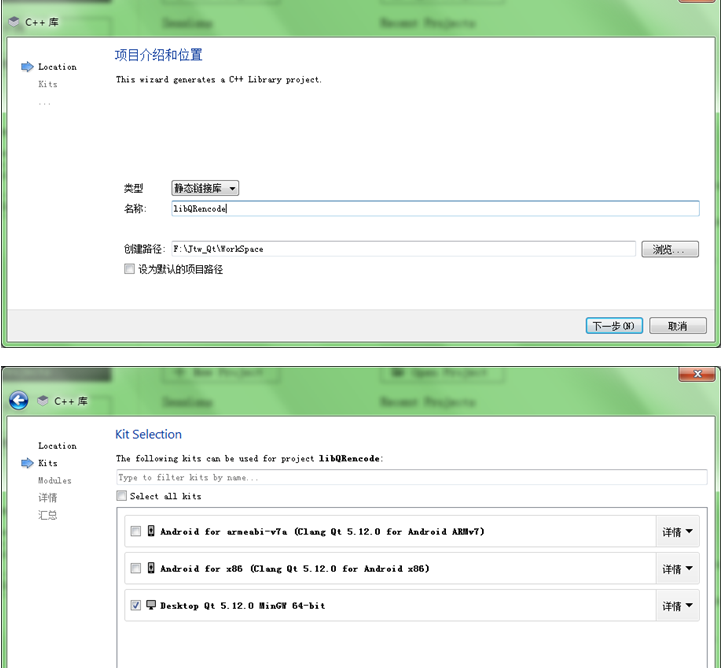Click the blue arrow beside Location step
The width and height of the screenshot is (721, 668).
27,67
